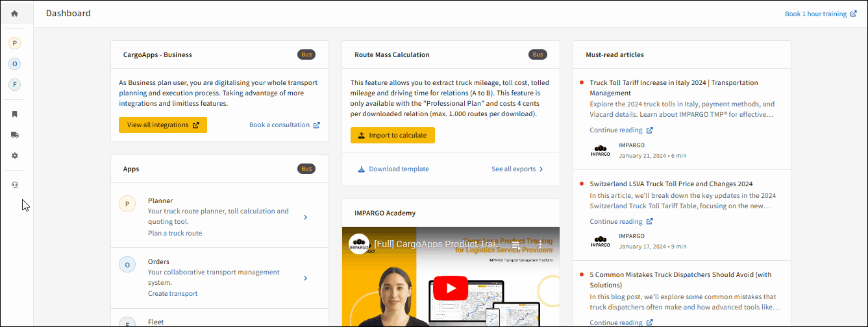Open the Home icon in the sidebar

click(14, 13)
